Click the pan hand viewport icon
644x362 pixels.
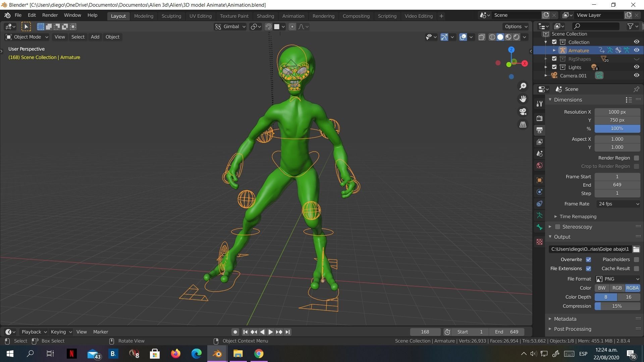pyautogui.click(x=523, y=99)
